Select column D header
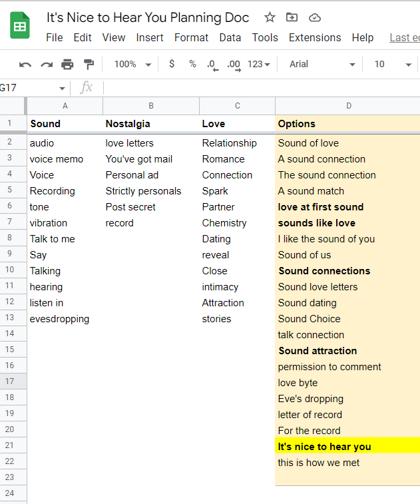Viewport: 420px width, 504px height. tap(349, 106)
